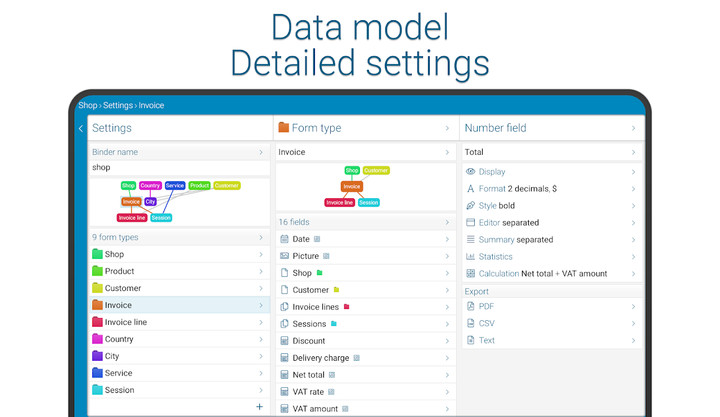Click the magenta Invoice line folder swatch
720x417 pixels.
(x=98, y=322)
